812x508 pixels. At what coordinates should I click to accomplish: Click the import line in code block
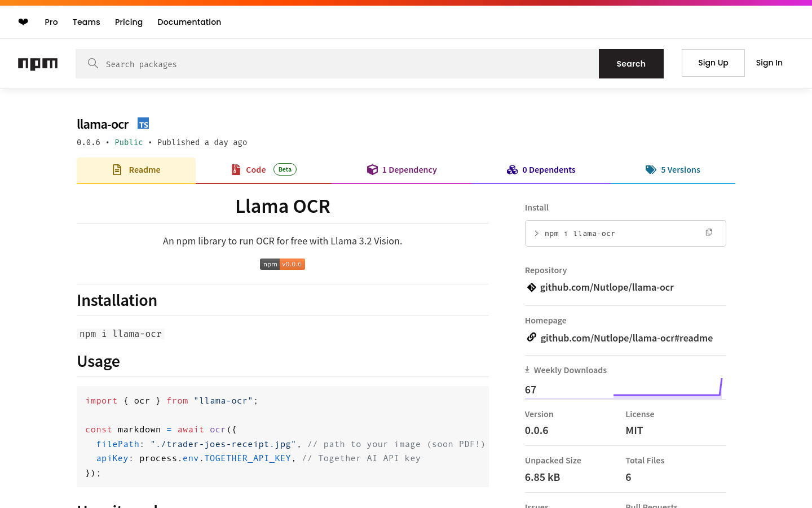171,401
